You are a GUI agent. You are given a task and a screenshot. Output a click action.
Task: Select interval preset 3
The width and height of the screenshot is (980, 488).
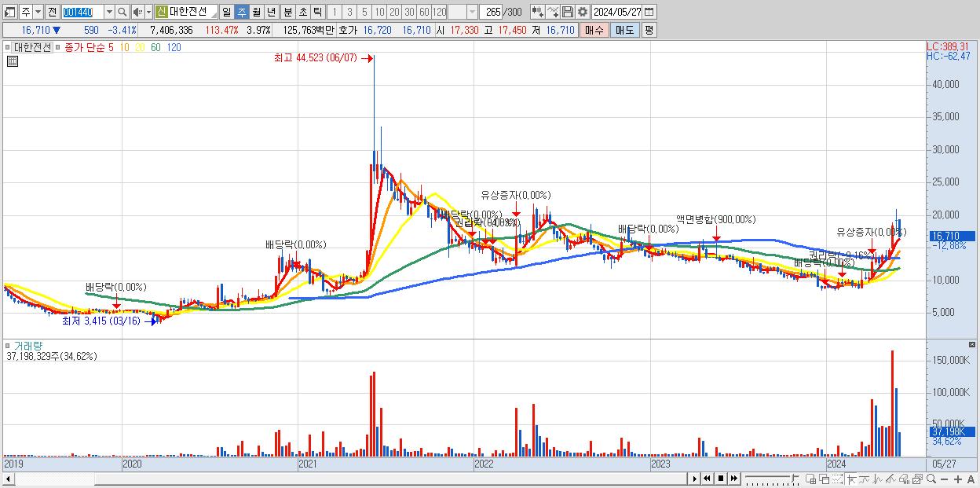click(x=349, y=12)
